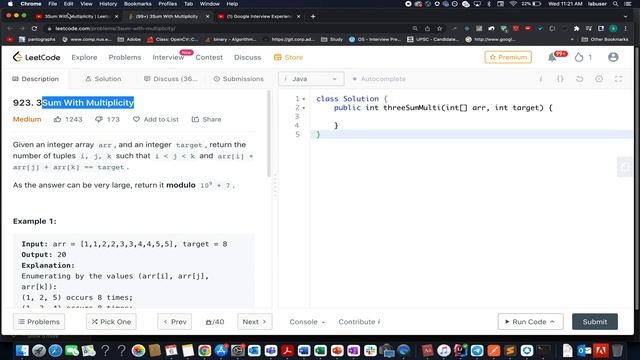
Task: Open Chrome from the dock
Action: (x=204, y=350)
